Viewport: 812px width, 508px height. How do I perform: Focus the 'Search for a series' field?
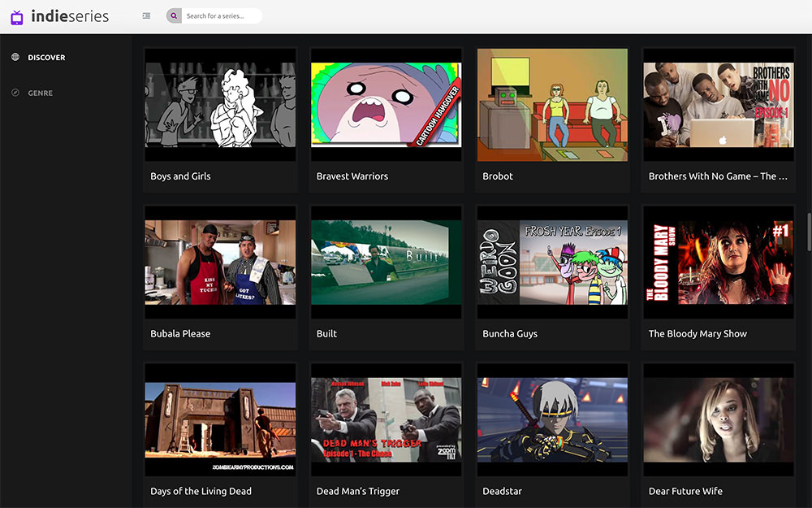click(x=222, y=16)
